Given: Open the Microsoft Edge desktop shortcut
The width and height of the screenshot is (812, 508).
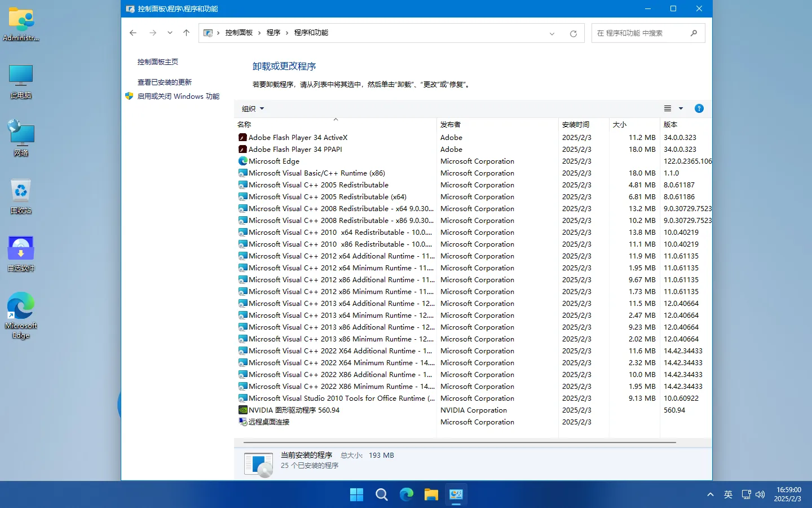Looking at the screenshot, I should tap(21, 315).
